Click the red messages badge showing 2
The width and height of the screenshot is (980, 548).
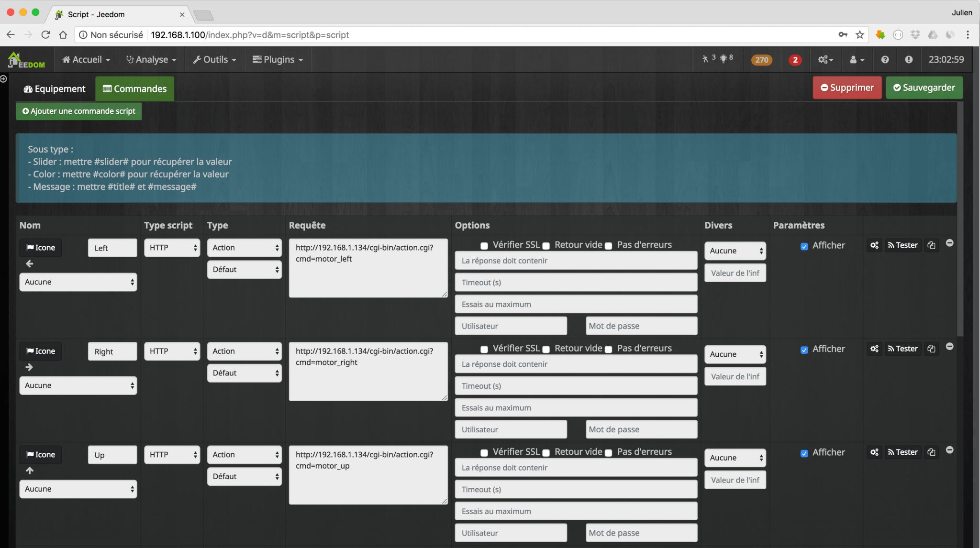click(795, 60)
